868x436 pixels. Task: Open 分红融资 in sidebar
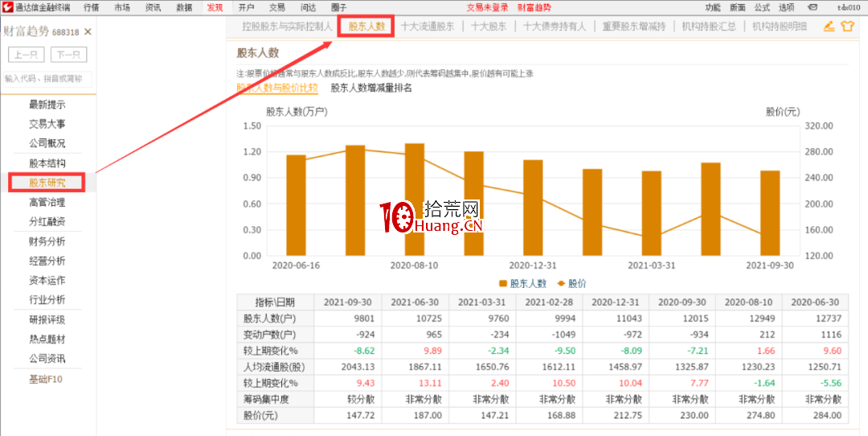click(x=47, y=222)
